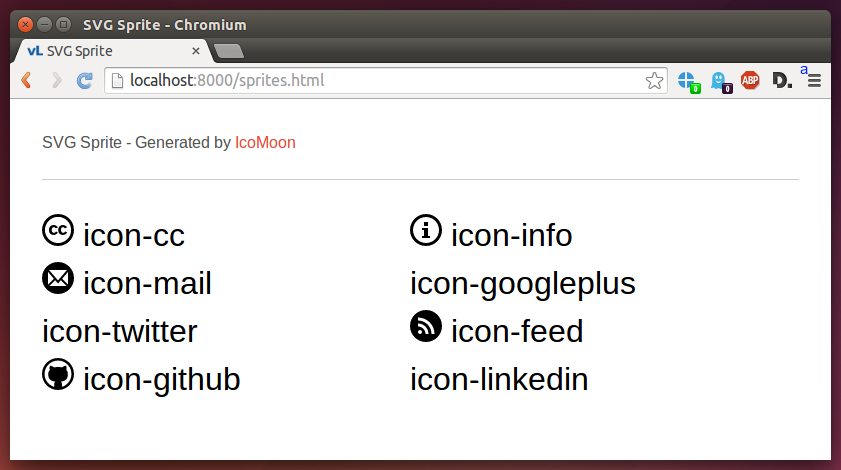Go back to previous page

click(26, 80)
